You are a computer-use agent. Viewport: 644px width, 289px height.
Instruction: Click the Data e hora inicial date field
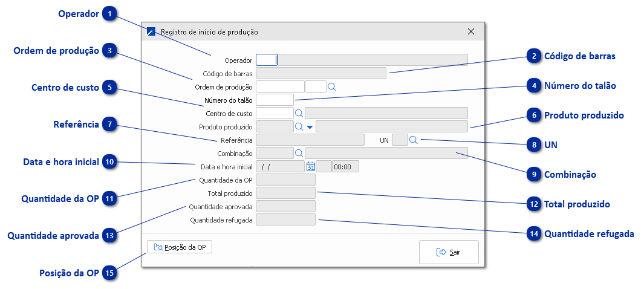(280, 166)
